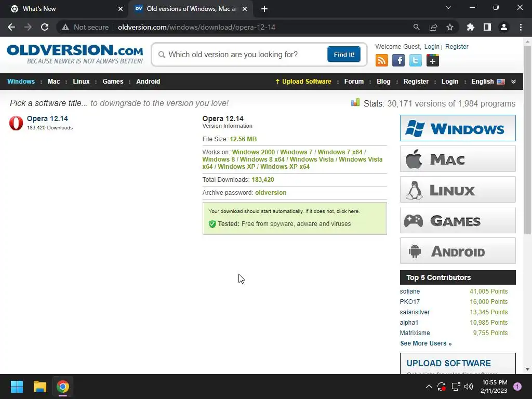Click the Mac platform banner
Viewport: 532px width, 399px height.
458,159
